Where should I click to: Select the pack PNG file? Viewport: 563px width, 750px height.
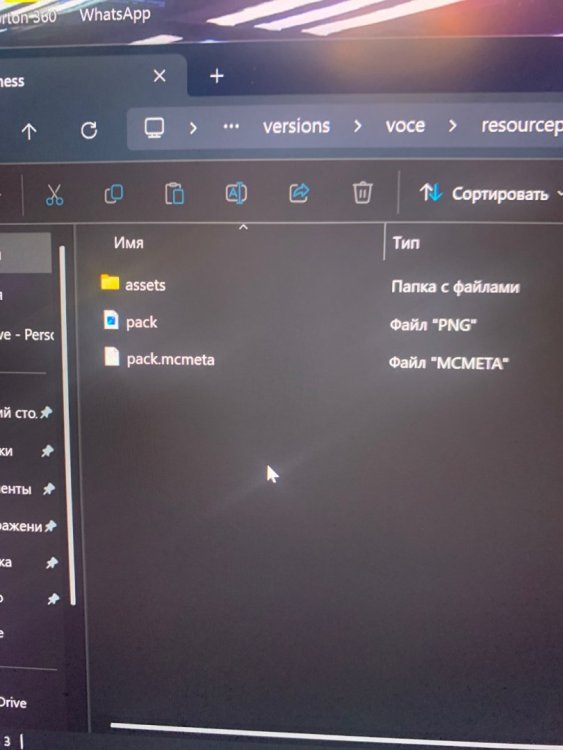(x=130, y=321)
